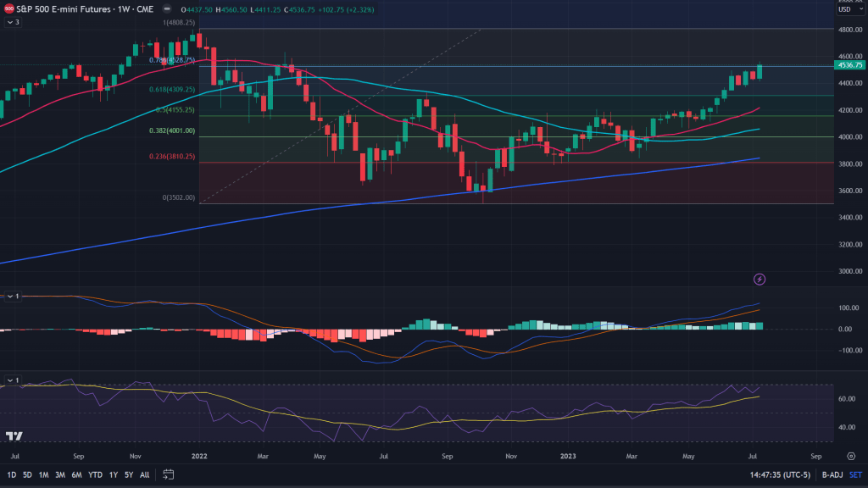Click the TradingView logo on the chart
This screenshot has width=868, height=488.
(x=14, y=437)
